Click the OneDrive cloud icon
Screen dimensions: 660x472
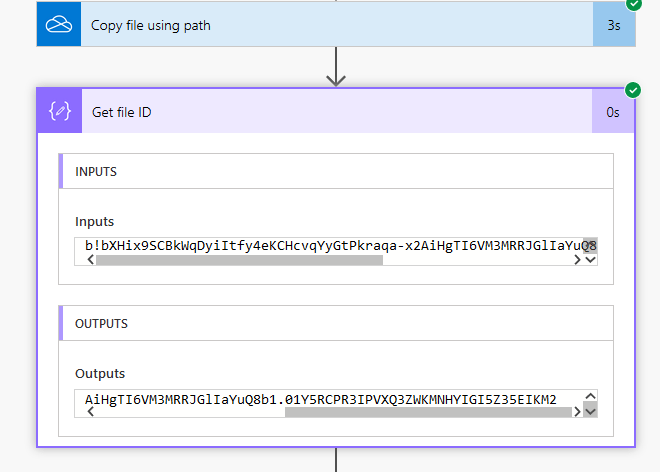point(58,25)
